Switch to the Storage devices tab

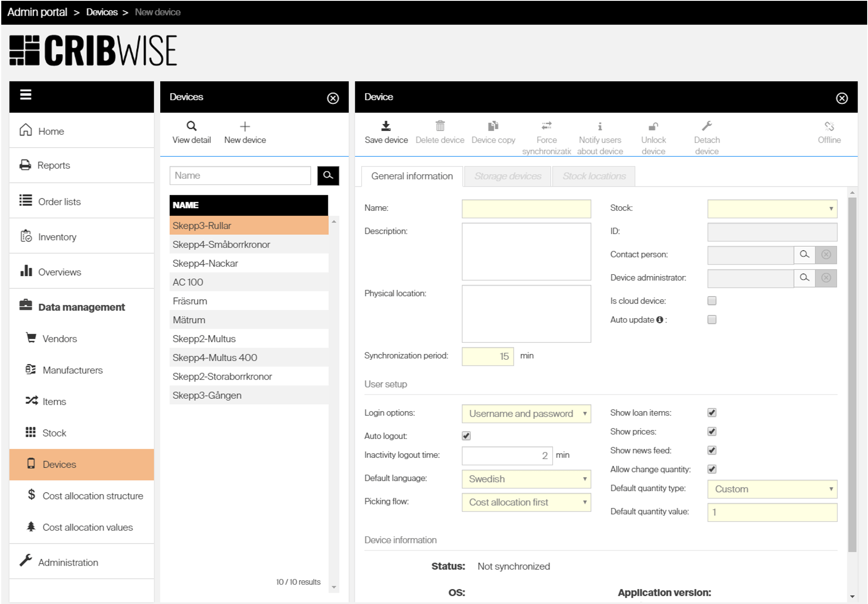click(508, 176)
